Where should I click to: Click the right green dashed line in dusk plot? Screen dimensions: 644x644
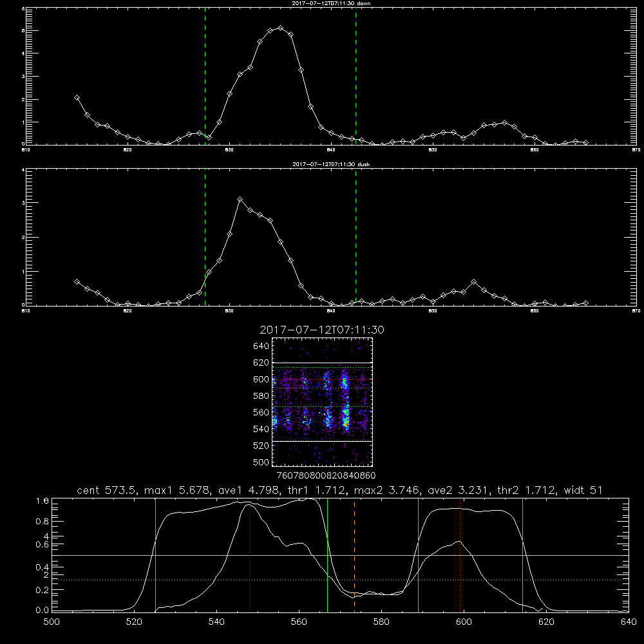click(x=355, y=238)
